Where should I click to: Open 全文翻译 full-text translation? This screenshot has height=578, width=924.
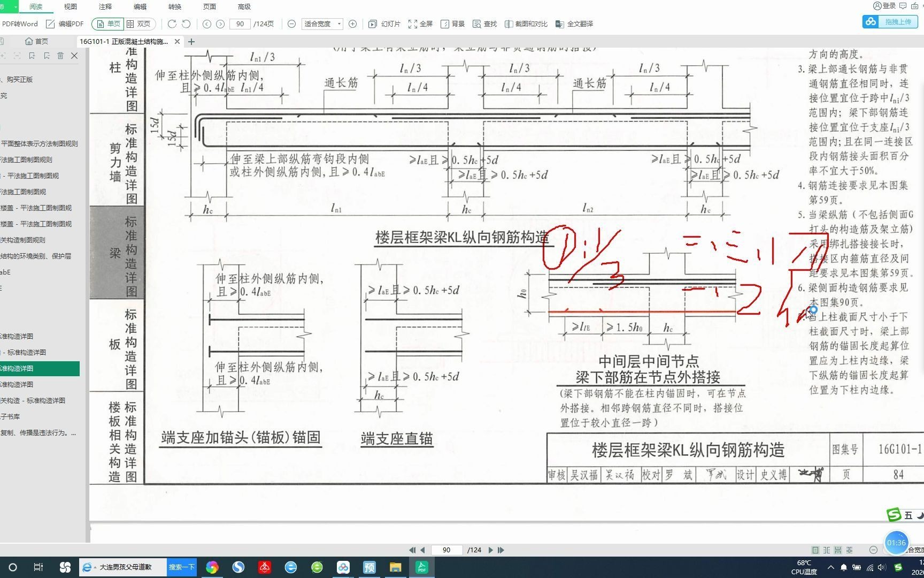pos(574,24)
